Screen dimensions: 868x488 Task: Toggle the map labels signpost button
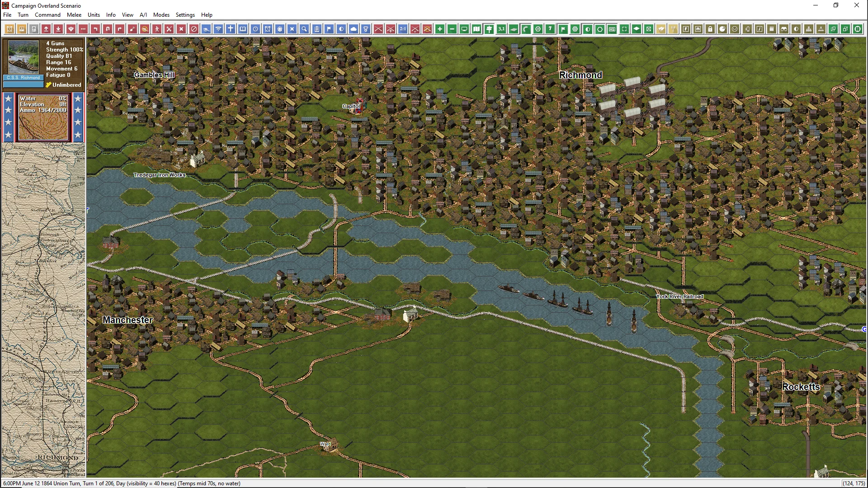[489, 29]
